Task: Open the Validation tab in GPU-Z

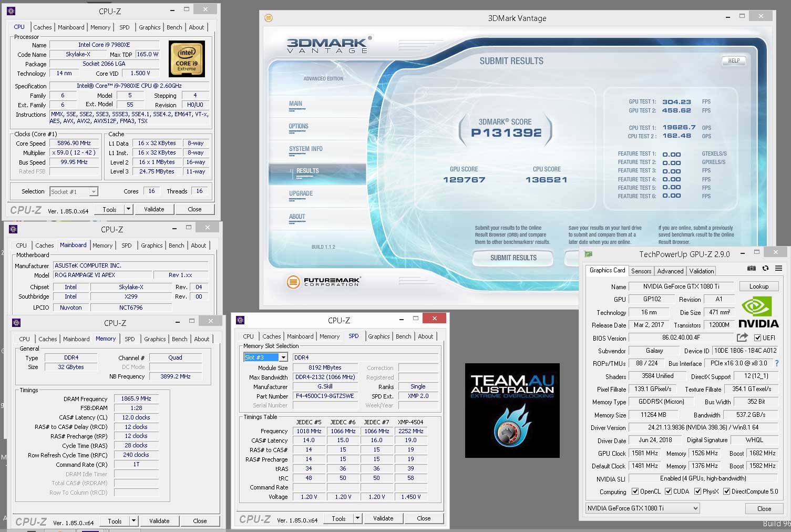Action: point(702,271)
